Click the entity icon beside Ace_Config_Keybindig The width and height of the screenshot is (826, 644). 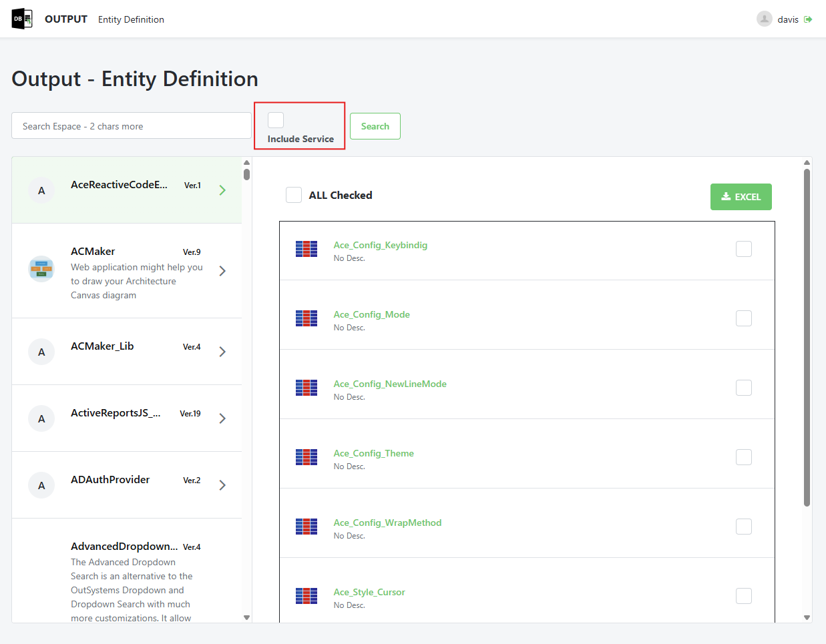306,249
